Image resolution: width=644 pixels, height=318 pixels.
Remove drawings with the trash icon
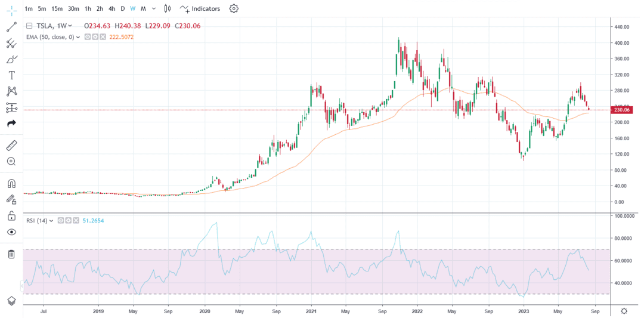point(11,254)
